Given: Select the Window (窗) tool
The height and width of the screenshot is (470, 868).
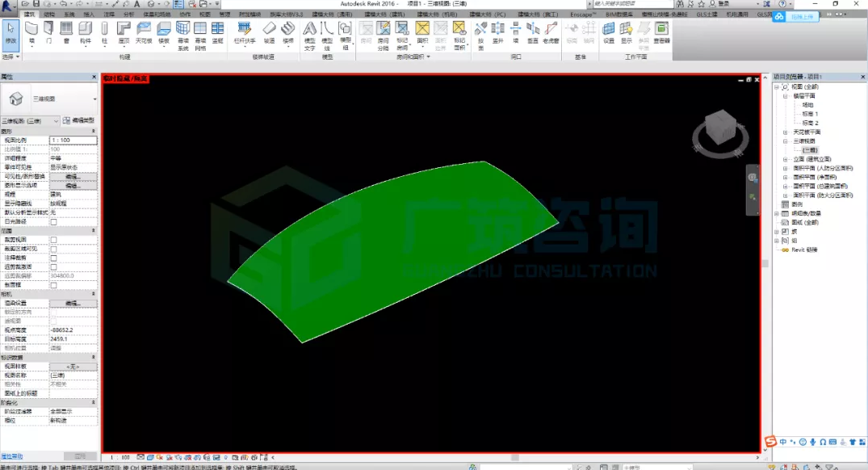Looking at the screenshot, I should click(x=66, y=32).
